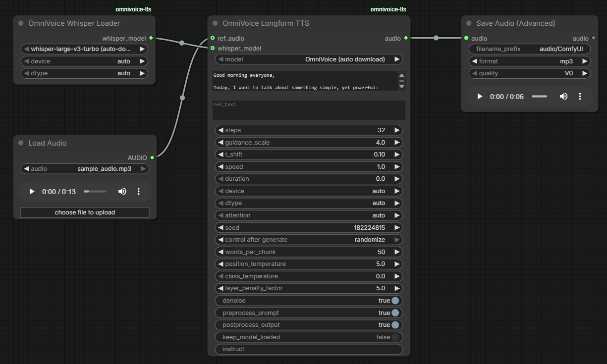Open the Longform TTS dtype dropdown
The image size is (607, 364).
tap(309, 203)
